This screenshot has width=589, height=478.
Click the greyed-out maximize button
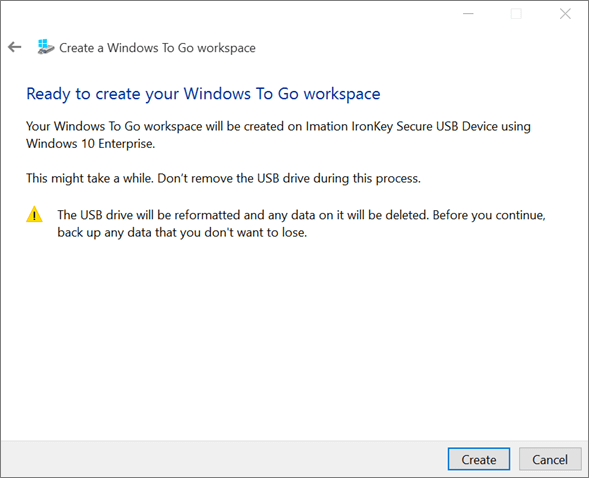pyautogui.click(x=516, y=14)
